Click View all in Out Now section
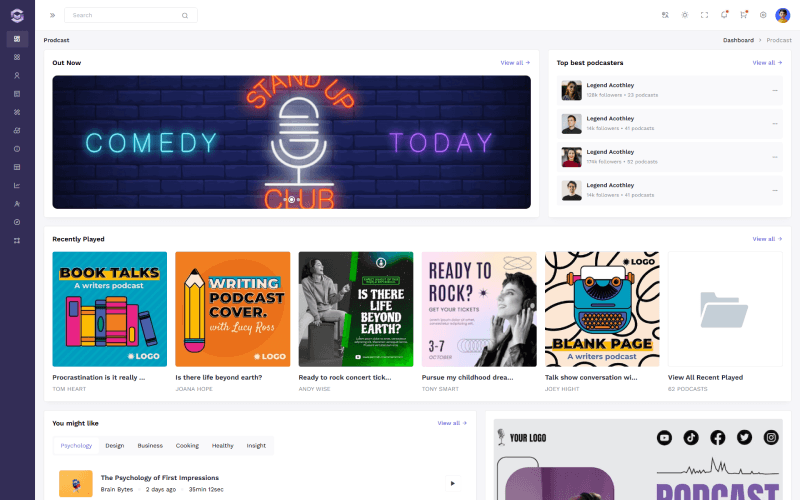 coord(515,63)
